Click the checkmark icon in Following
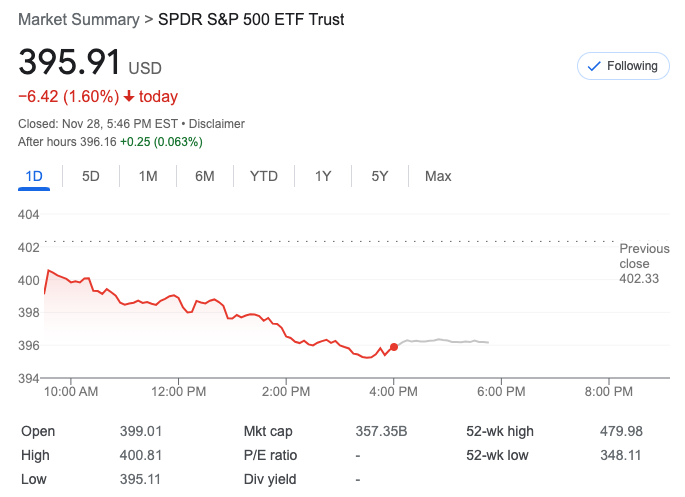Screen dimensions: 685x497 coord(594,66)
